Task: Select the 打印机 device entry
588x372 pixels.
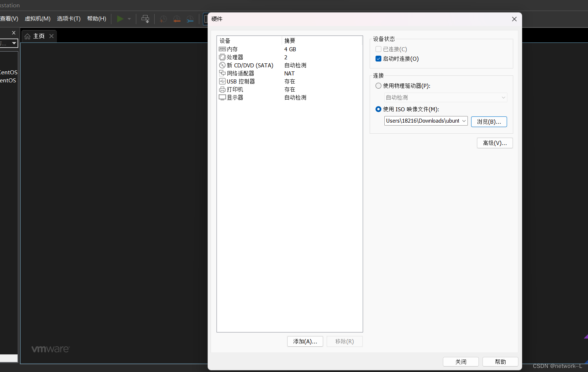Action: pyautogui.click(x=234, y=89)
